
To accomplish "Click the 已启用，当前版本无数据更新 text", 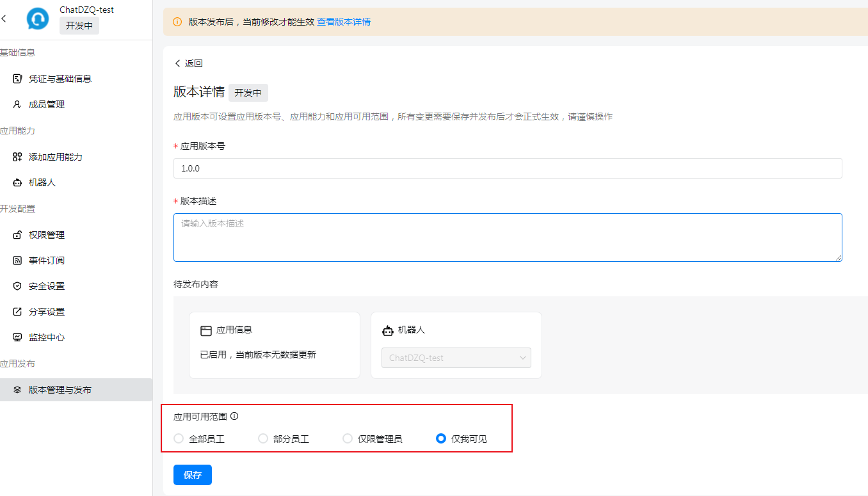I will coord(258,355).
